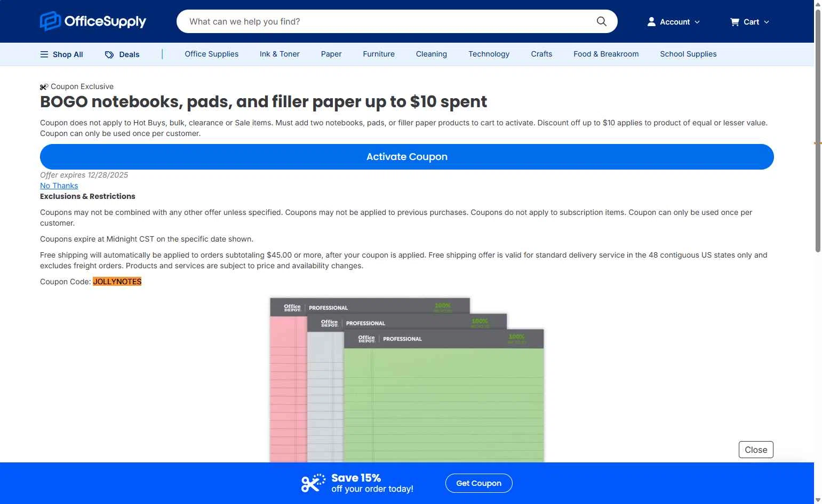Click the Shop All hamburger icon

(44, 54)
